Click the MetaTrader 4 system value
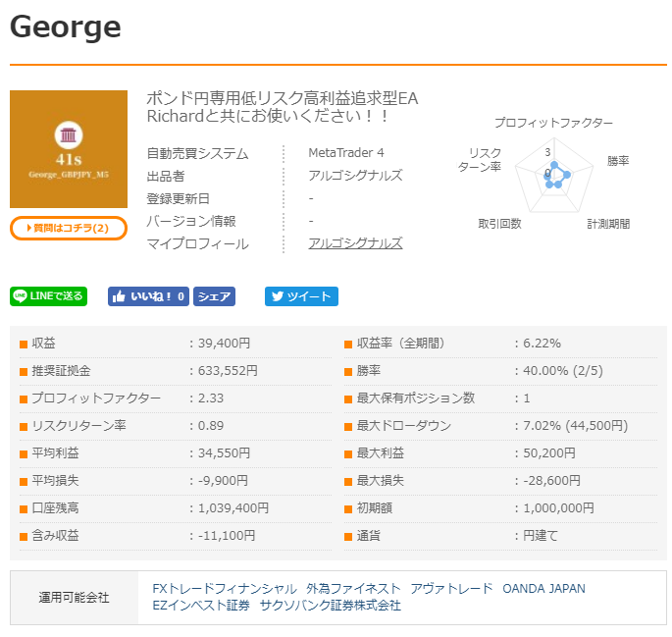Screen dimensions: 672x637 (346, 153)
